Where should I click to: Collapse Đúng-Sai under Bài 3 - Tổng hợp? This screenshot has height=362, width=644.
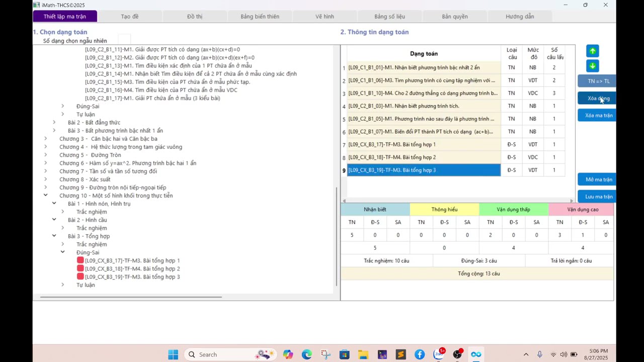(62, 252)
